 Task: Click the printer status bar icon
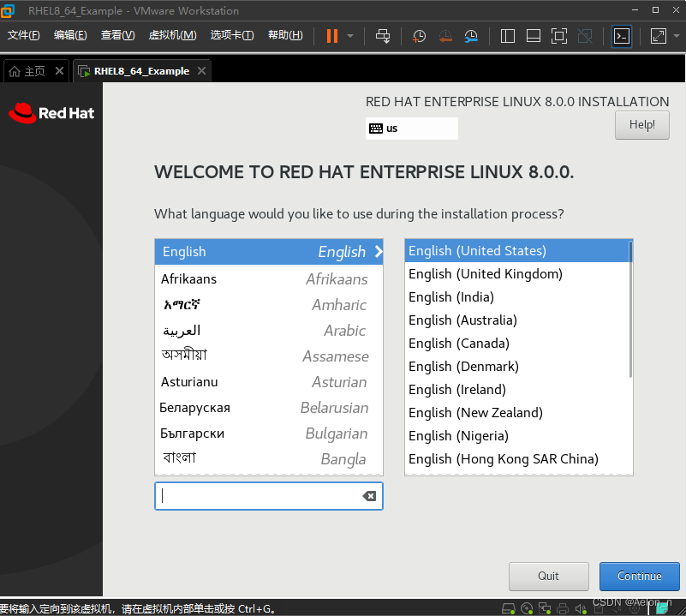pos(563,608)
